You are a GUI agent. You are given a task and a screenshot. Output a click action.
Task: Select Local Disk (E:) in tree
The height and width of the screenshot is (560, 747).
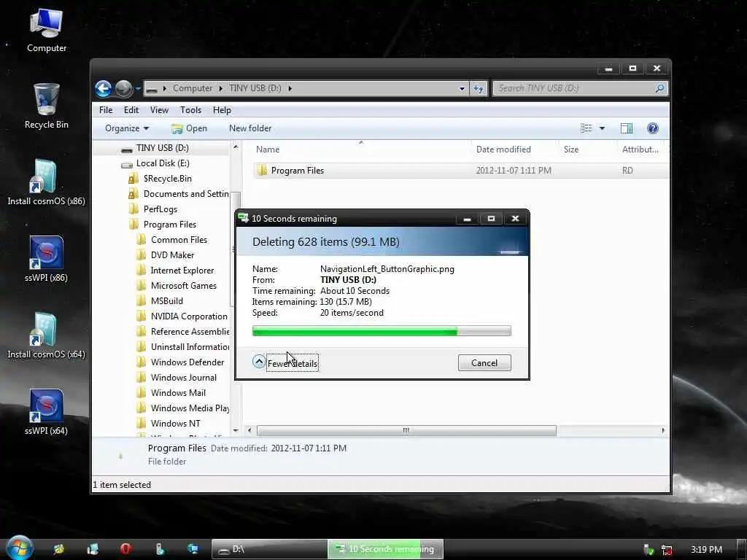[x=163, y=163]
